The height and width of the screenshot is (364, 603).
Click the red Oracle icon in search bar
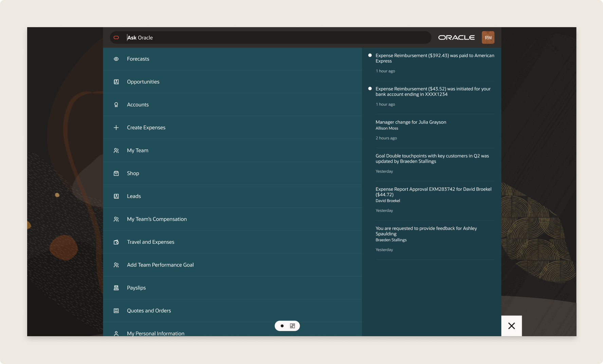click(116, 38)
